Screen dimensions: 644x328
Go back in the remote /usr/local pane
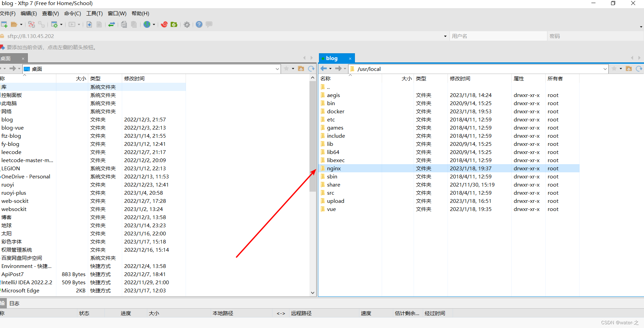pos(324,69)
